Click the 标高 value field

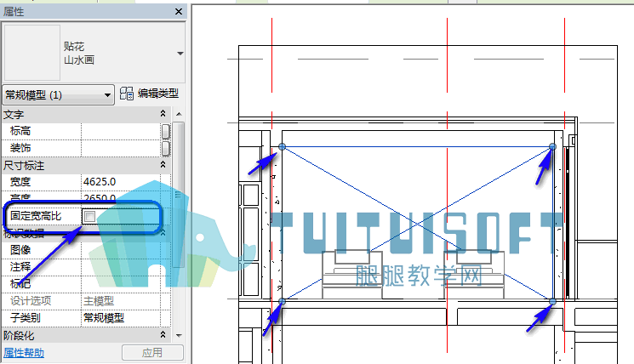tap(121, 131)
